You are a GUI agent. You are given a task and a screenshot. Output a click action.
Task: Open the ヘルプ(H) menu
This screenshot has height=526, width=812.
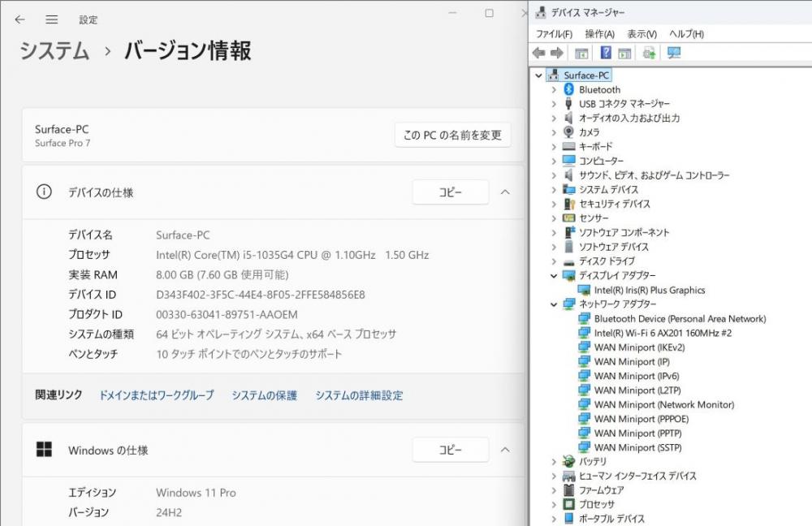(686, 34)
